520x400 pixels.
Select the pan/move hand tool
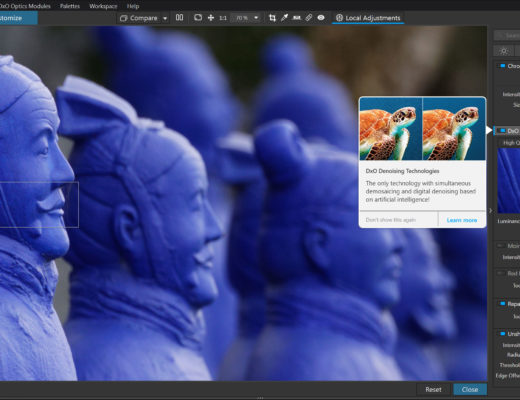[x=211, y=18]
